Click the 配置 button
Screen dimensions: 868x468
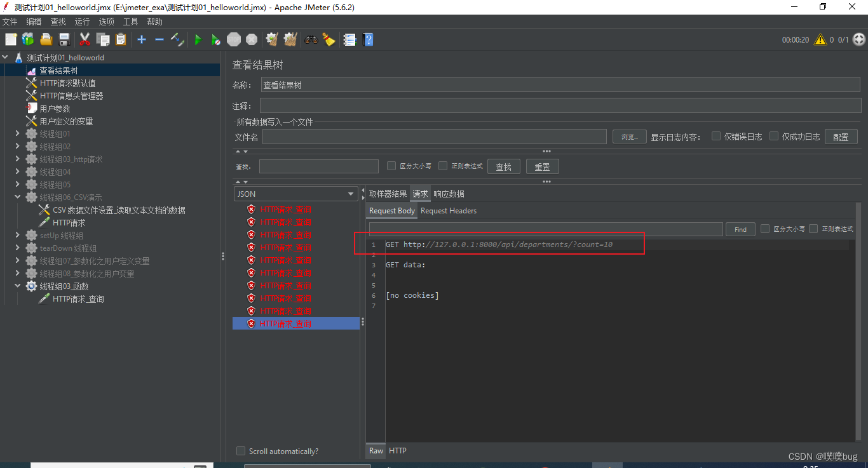[x=841, y=137]
